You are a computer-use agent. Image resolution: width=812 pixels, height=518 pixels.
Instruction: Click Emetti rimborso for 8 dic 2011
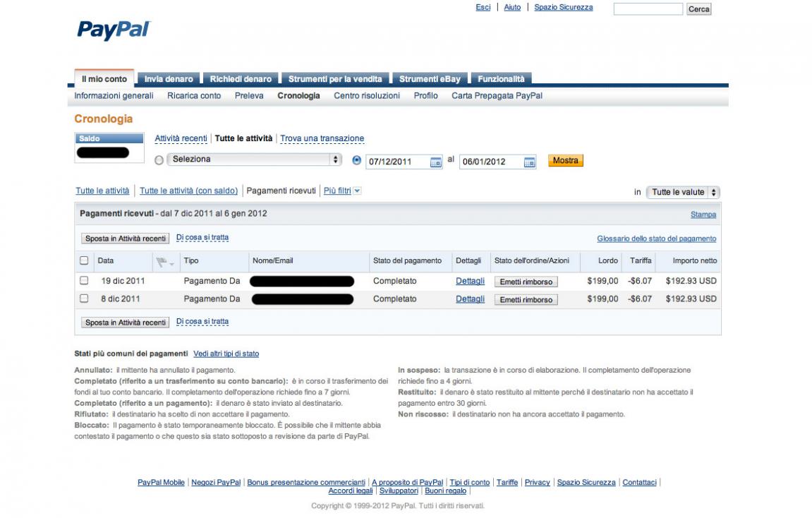[526, 299]
